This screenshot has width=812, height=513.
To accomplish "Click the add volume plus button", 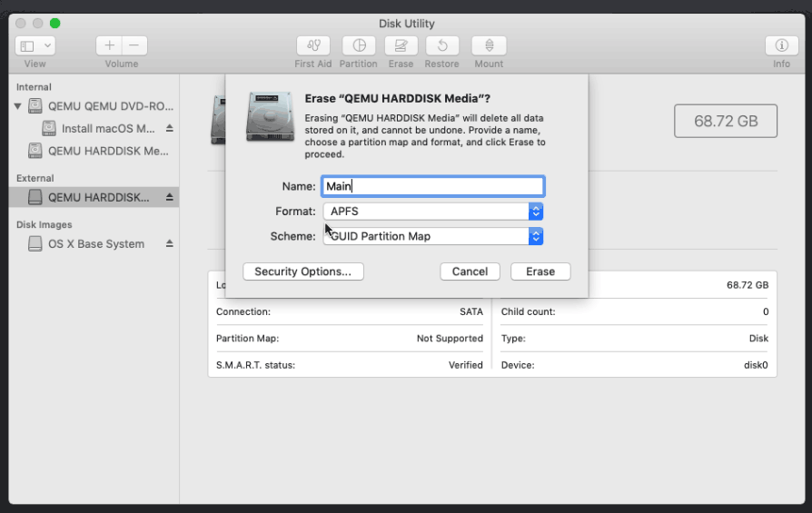I will [109, 45].
